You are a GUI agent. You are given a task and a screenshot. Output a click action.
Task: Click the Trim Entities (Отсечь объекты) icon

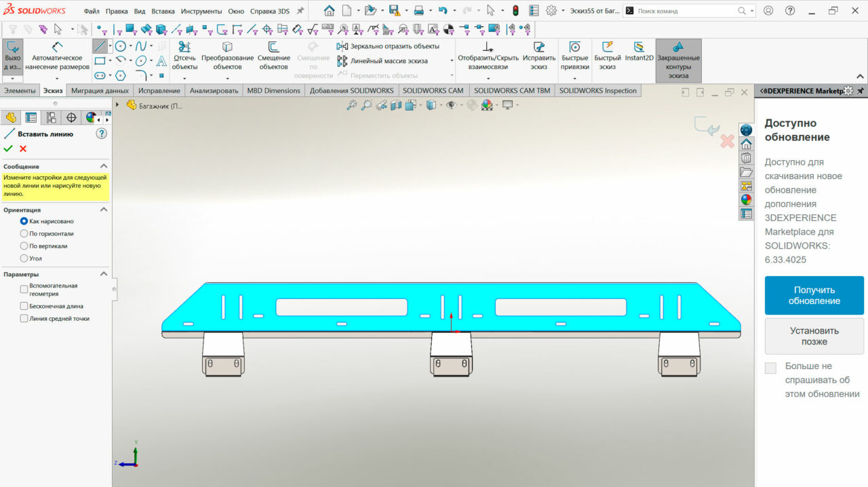click(184, 47)
